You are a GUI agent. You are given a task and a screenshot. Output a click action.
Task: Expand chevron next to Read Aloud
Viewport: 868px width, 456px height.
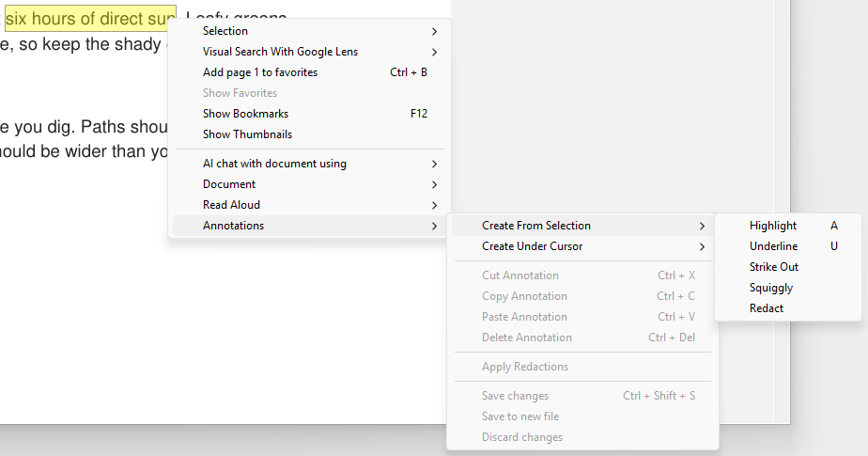click(435, 205)
